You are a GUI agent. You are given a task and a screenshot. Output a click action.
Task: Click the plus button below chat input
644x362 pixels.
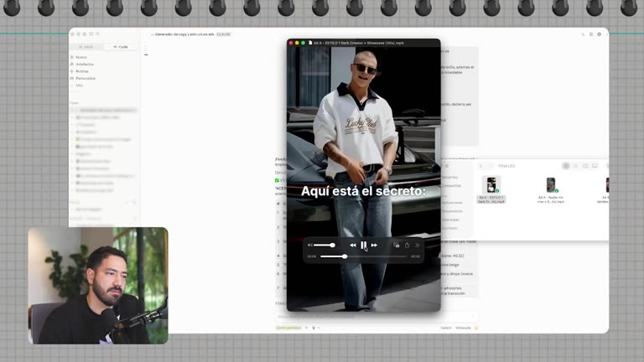tap(306, 328)
